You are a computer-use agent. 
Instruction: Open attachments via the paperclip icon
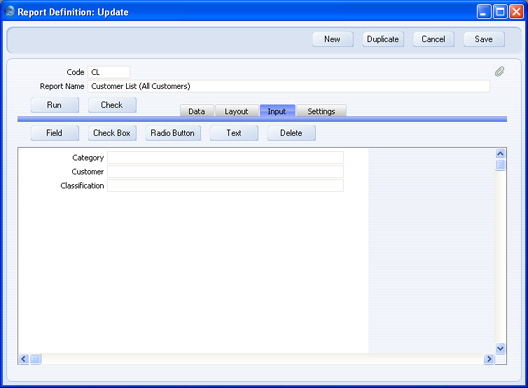click(x=499, y=71)
